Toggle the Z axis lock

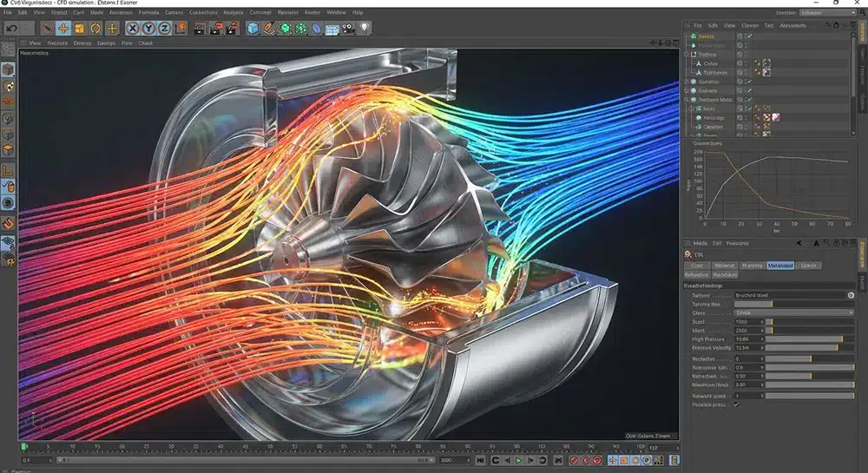(164, 29)
